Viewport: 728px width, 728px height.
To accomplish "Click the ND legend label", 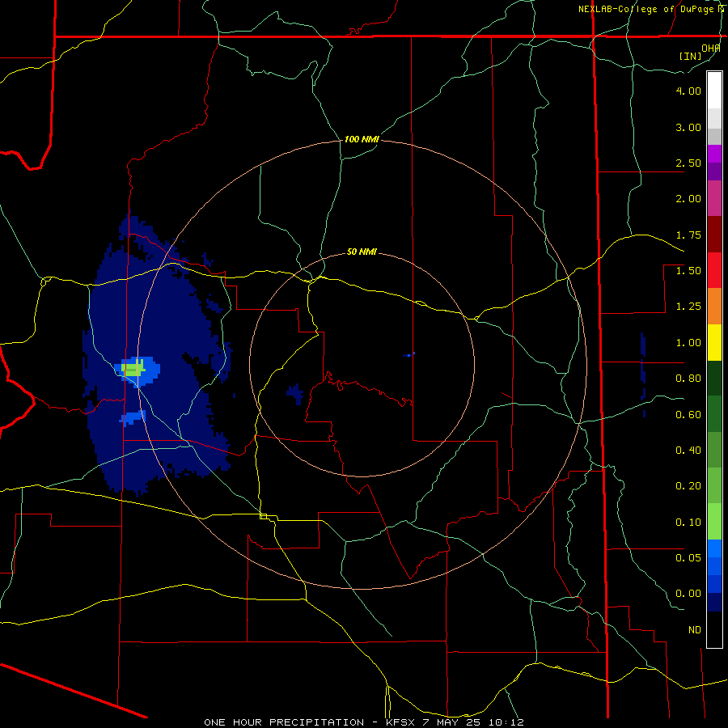I will (695, 630).
